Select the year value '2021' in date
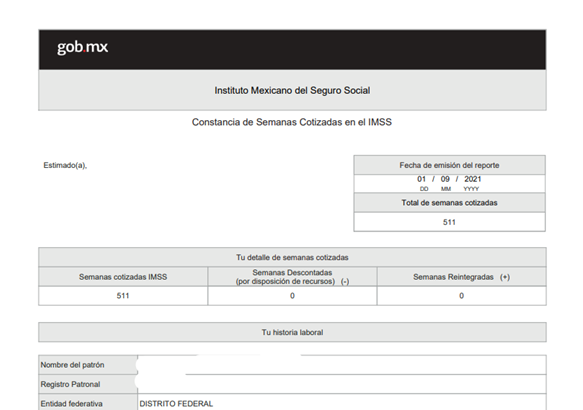583x410 pixels. (x=473, y=179)
